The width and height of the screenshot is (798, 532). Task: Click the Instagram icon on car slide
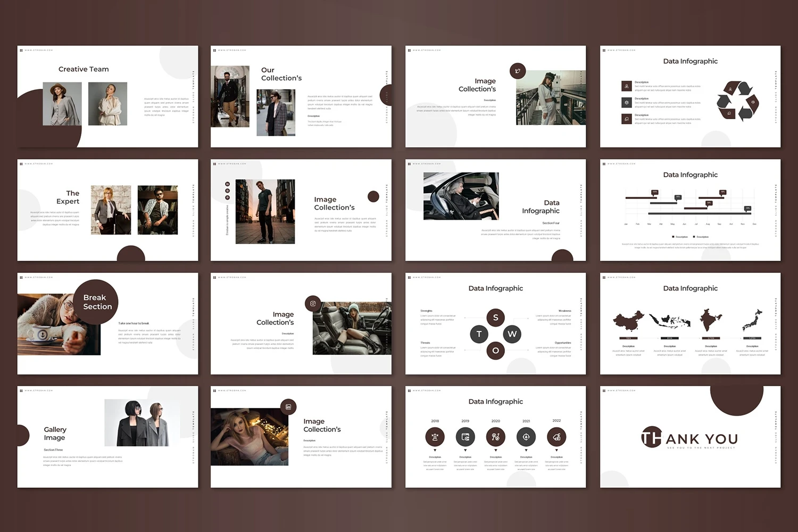point(313,304)
